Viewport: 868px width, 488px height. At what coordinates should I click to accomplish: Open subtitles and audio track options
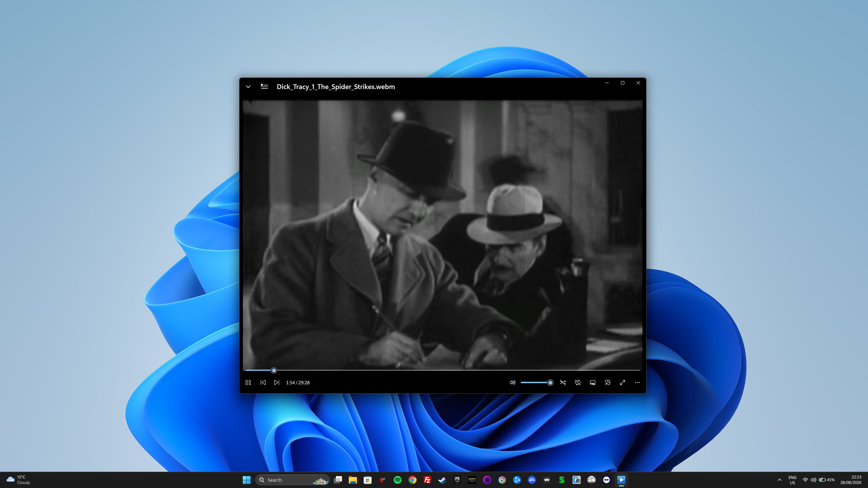[x=592, y=382]
